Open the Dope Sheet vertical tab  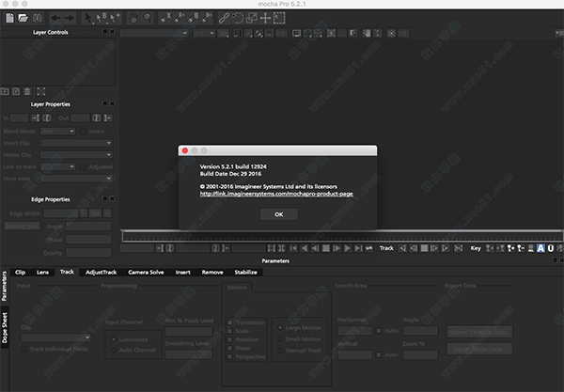point(5,327)
